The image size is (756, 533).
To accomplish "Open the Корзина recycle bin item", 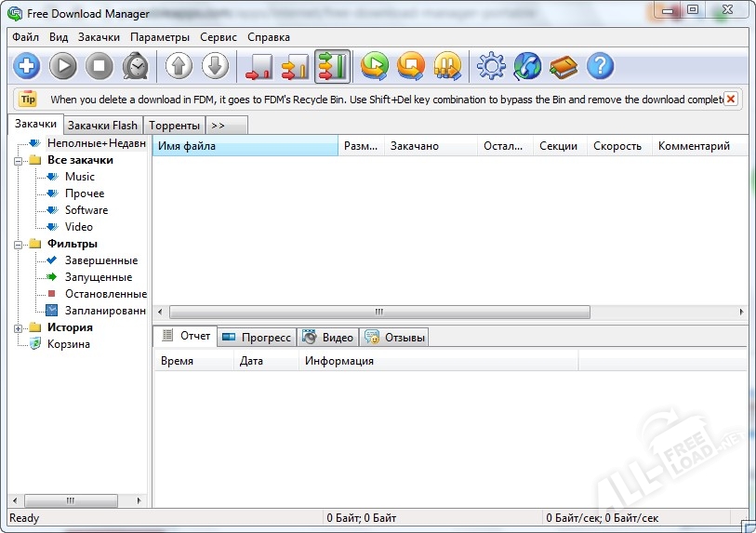I will pos(68,344).
